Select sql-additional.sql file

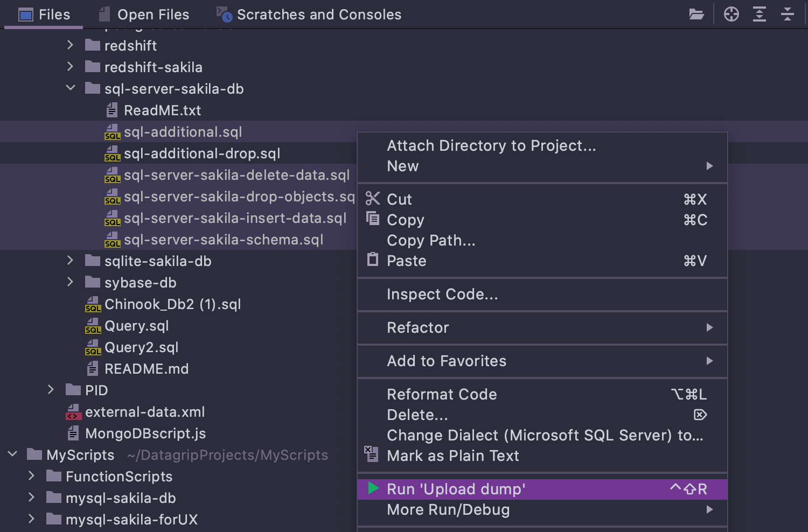[x=183, y=132]
